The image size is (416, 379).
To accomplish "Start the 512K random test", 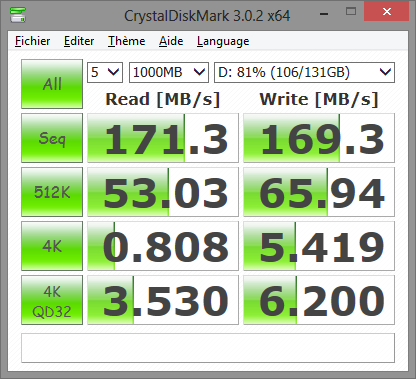I will (52, 192).
